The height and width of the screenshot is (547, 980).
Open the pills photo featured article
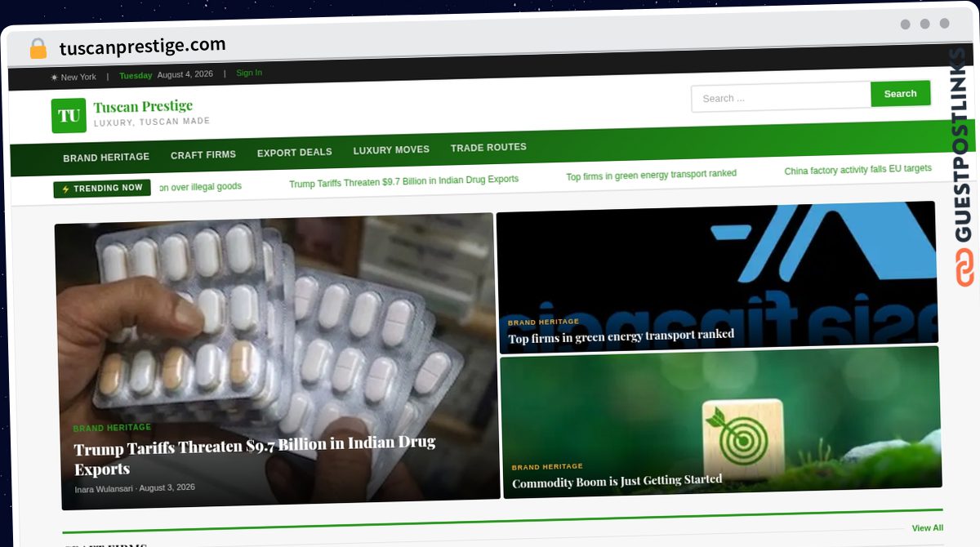coord(278,361)
